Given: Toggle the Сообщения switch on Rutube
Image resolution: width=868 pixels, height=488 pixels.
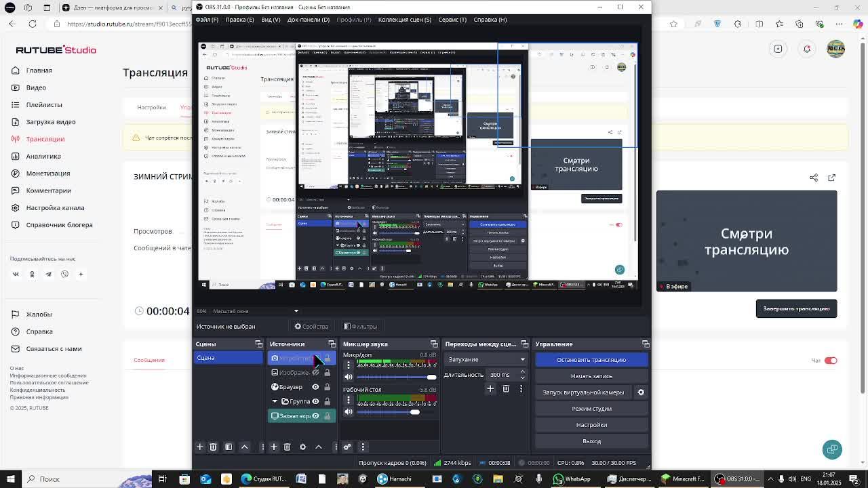Looking at the screenshot, I should tap(831, 360).
